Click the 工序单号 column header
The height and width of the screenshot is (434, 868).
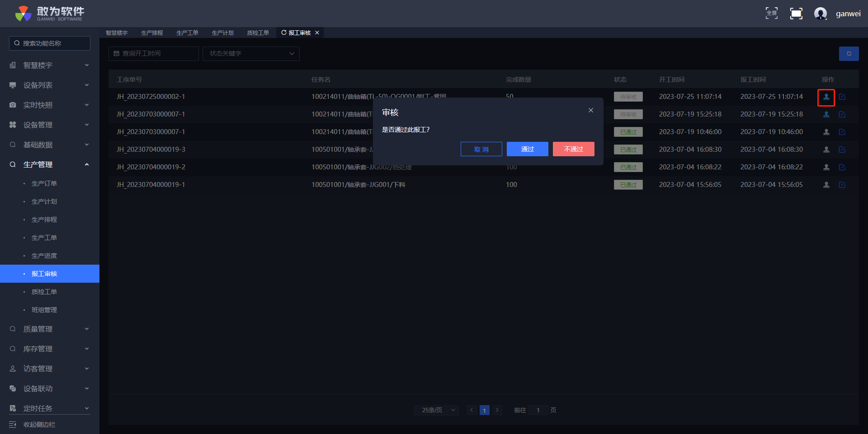[x=129, y=79]
